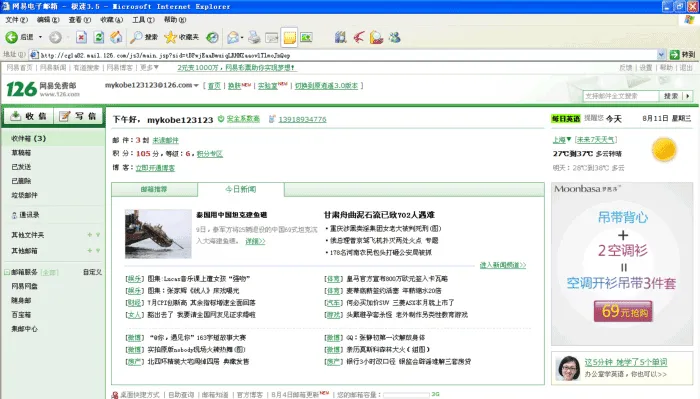Click the 退出 logout link

pos(686,68)
